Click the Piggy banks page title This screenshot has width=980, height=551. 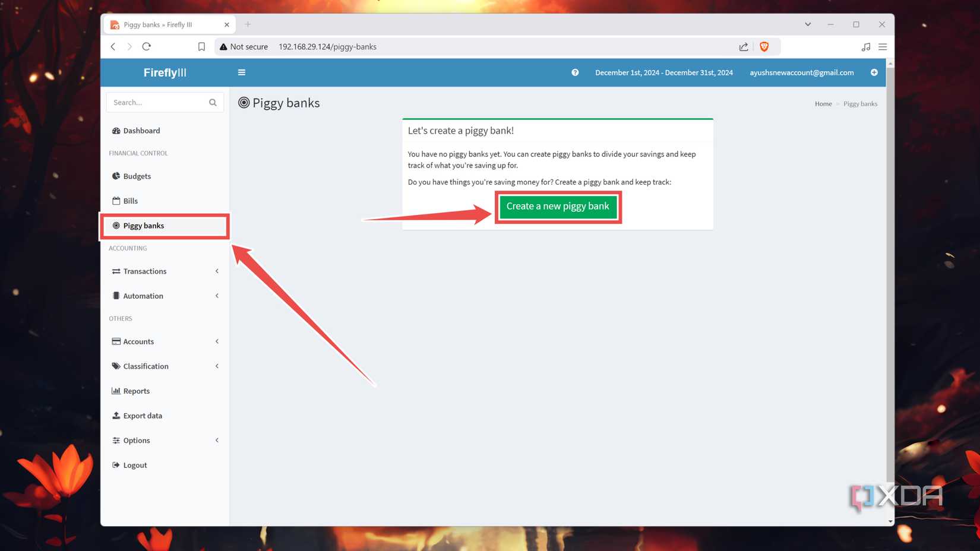(286, 103)
